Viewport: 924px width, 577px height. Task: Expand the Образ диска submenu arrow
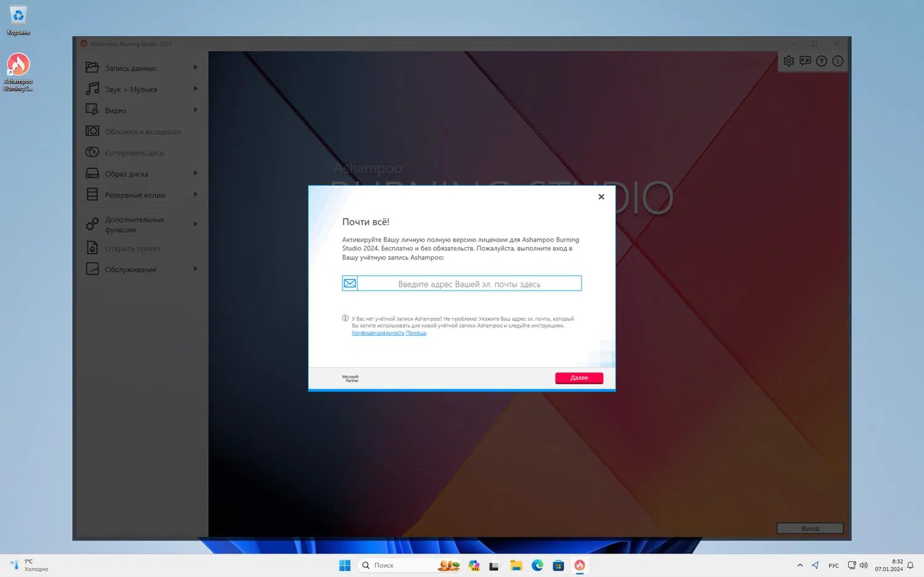tap(195, 174)
